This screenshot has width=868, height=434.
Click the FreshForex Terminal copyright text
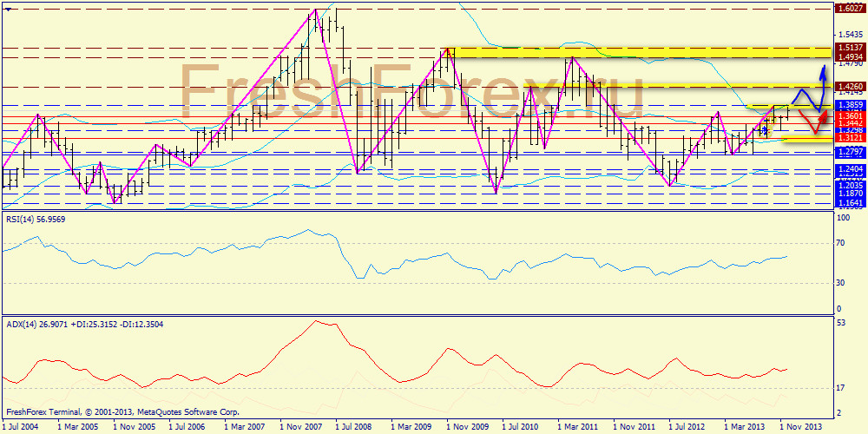pos(122,412)
